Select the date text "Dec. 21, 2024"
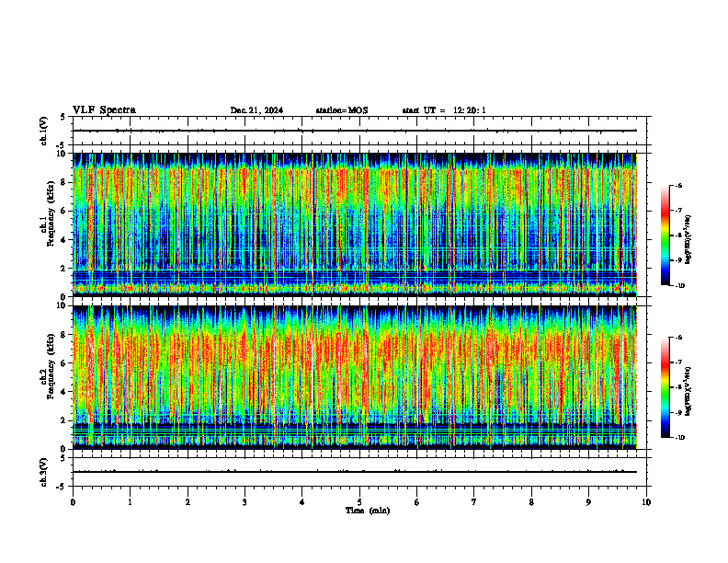Viewport: 728px width, 563px height. 256,110
